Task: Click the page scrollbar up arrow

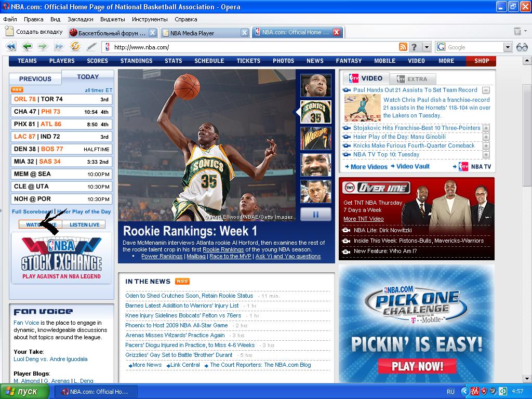Action: pos(527,61)
